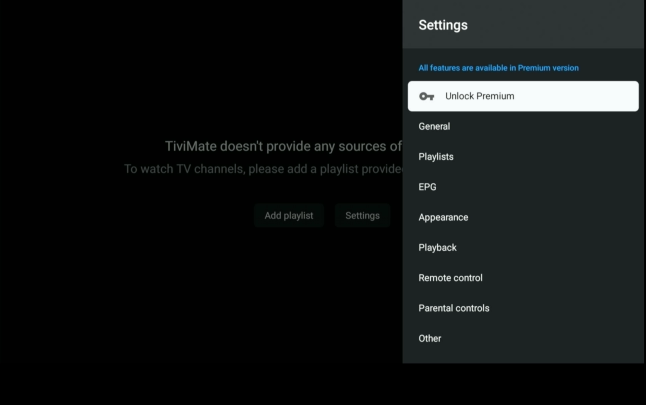Open Parental controls settings
646x405 pixels.
coord(454,308)
